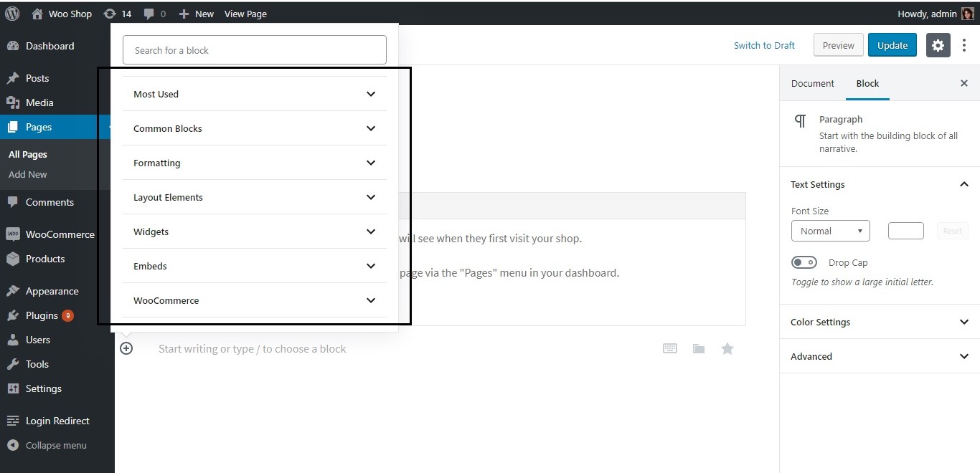Open the Settings sidebar menu
The image size is (980, 473).
coord(44,388)
